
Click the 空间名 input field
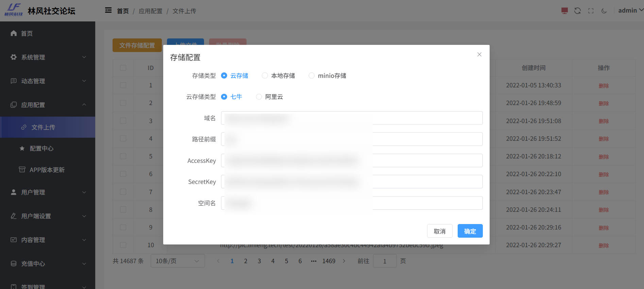pos(352,203)
